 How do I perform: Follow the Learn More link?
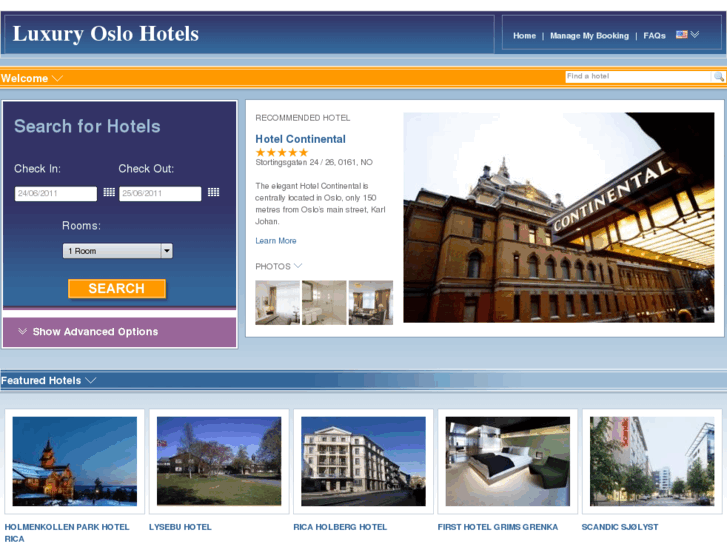tap(275, 241)
